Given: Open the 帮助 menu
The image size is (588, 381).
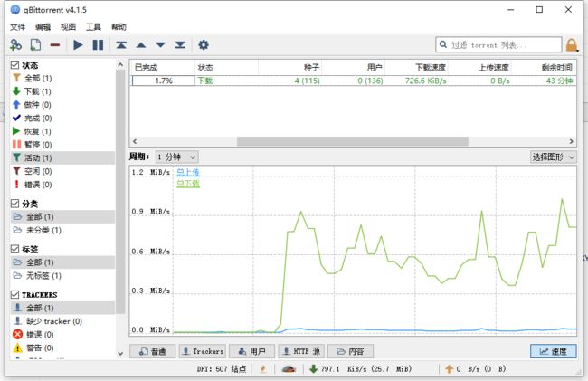Looking at the screenshot, I should [x=119, y=27].
